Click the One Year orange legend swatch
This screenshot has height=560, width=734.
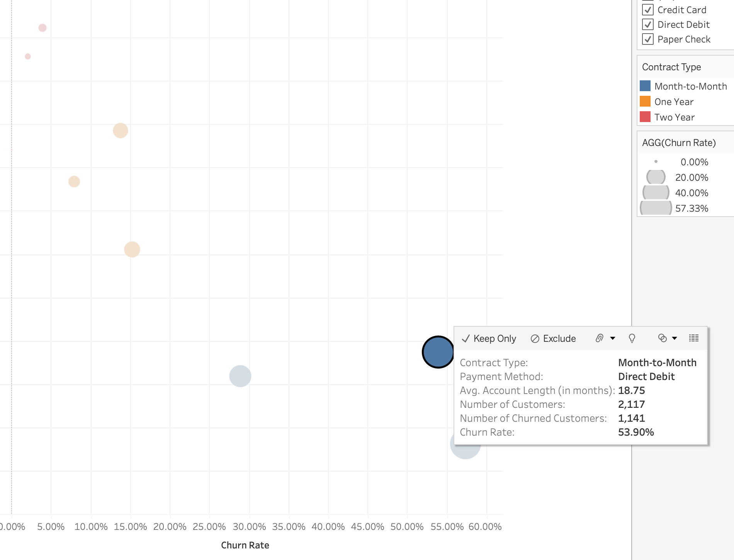(645, 101)
